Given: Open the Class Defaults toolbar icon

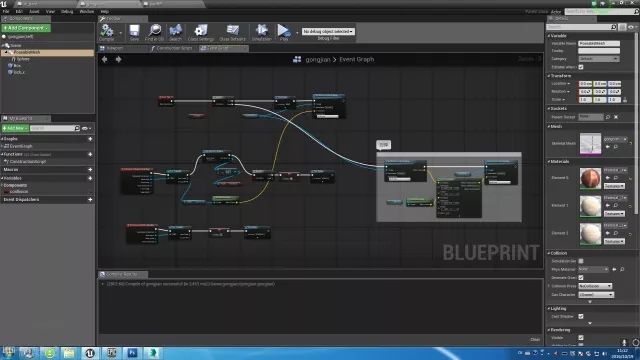Looking at the screenshot, I should tap(233, 31).
